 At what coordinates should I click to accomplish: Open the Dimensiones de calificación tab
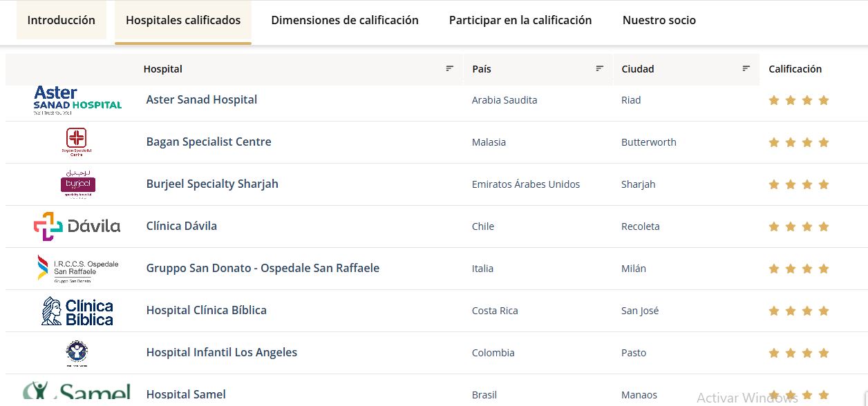tap(345, 20)
